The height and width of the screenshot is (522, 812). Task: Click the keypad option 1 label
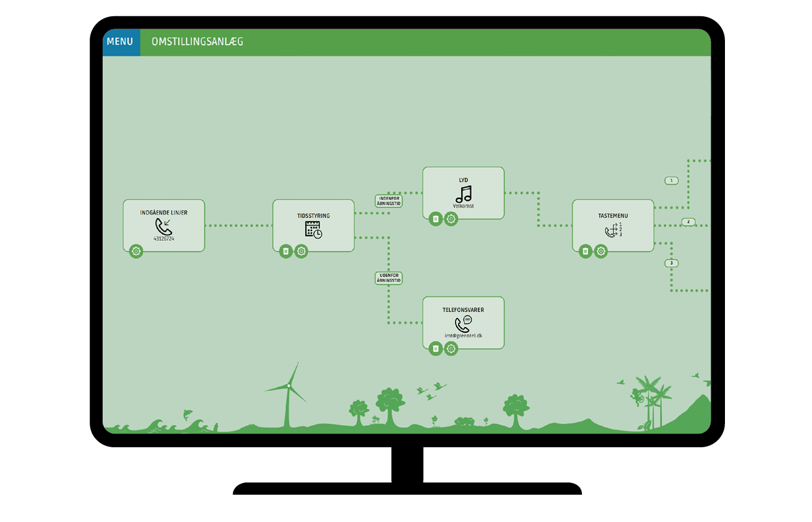[x=671, y=180]
